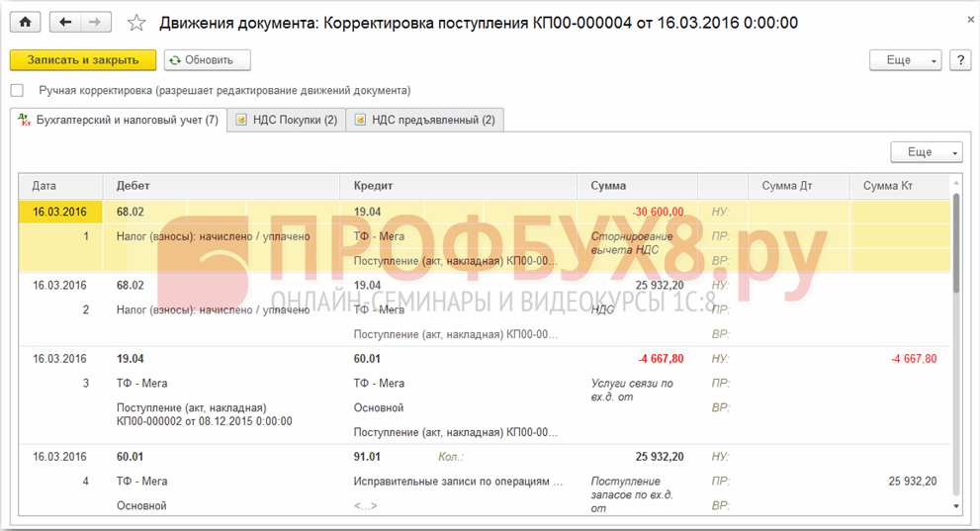The image size is (980, 531).
Task: Select Бухгалтерский и налоговый учет tab
Action: (x=119, y=120)
